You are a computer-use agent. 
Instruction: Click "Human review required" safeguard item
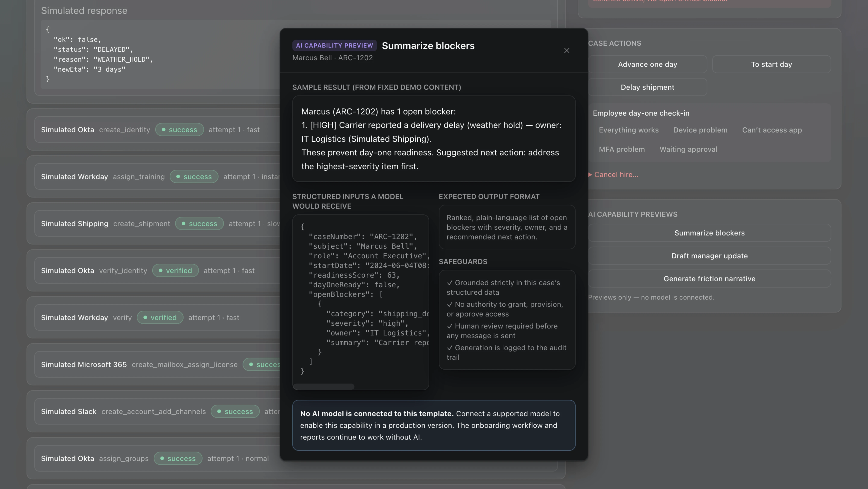502,330
